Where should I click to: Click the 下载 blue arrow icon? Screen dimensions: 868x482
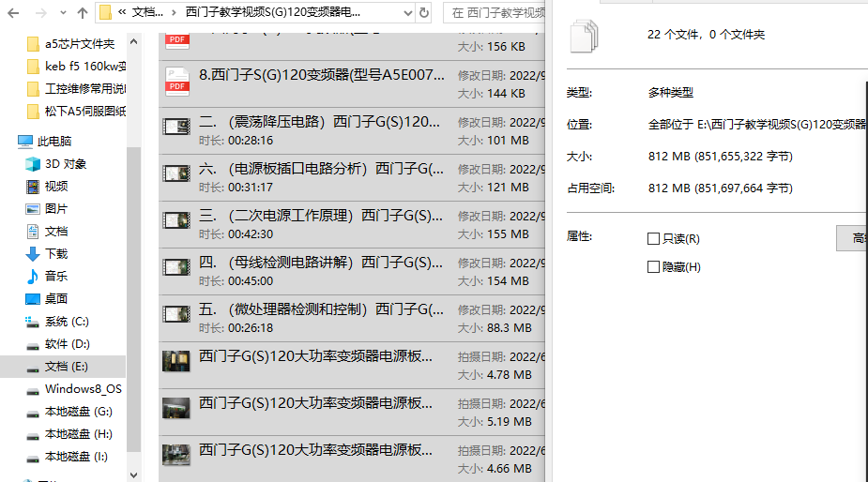coord(33,254)
